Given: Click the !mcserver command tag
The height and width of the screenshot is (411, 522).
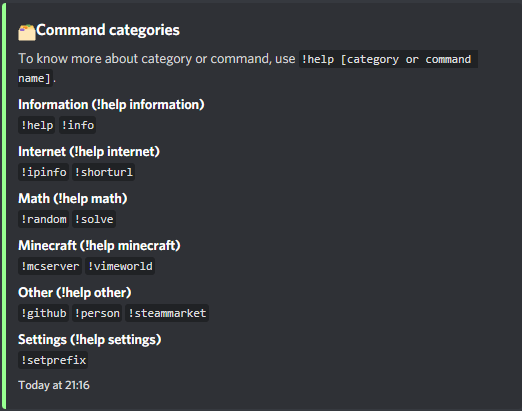Looking at the screenshot, I should tap(50, 266).
